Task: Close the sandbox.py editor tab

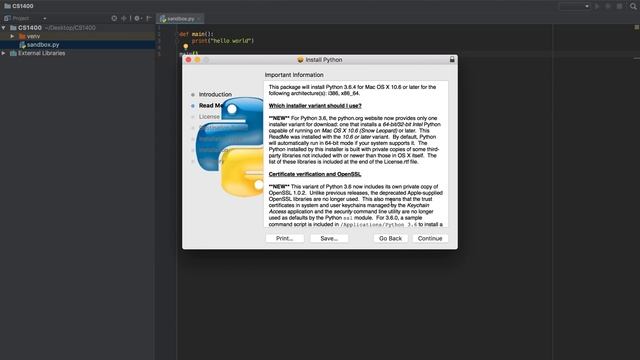Action: pyautogui.click(x=199, y=19)
